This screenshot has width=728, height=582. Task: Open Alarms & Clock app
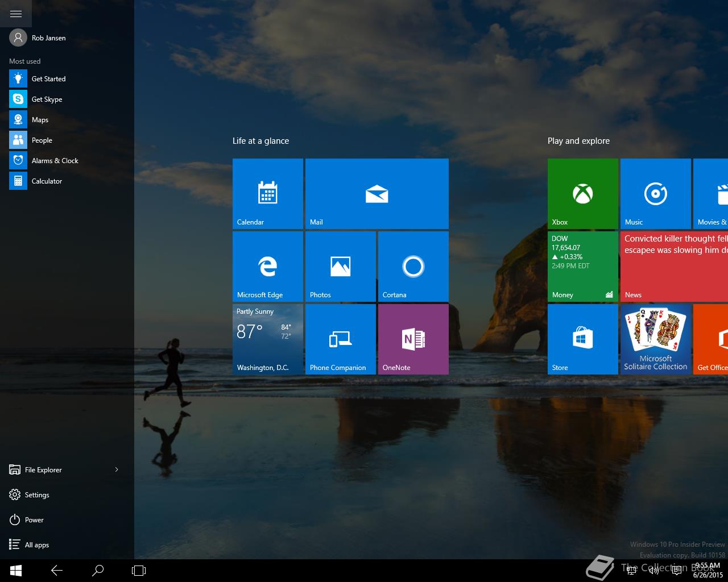pos(67,161)
